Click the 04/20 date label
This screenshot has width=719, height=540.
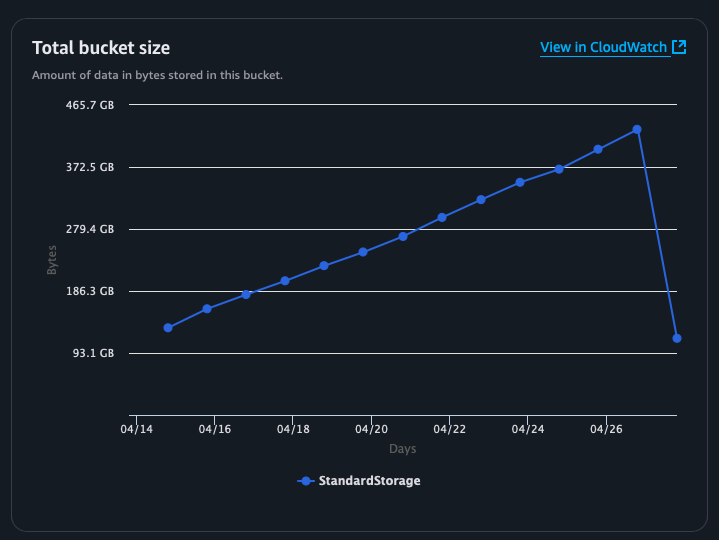click(371, 429)
